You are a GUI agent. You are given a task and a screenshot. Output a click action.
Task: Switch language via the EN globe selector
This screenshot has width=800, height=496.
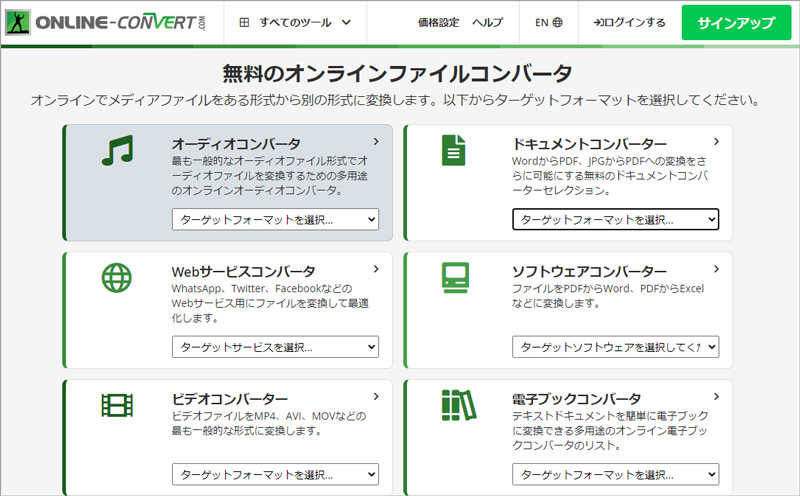coord(548,22)
